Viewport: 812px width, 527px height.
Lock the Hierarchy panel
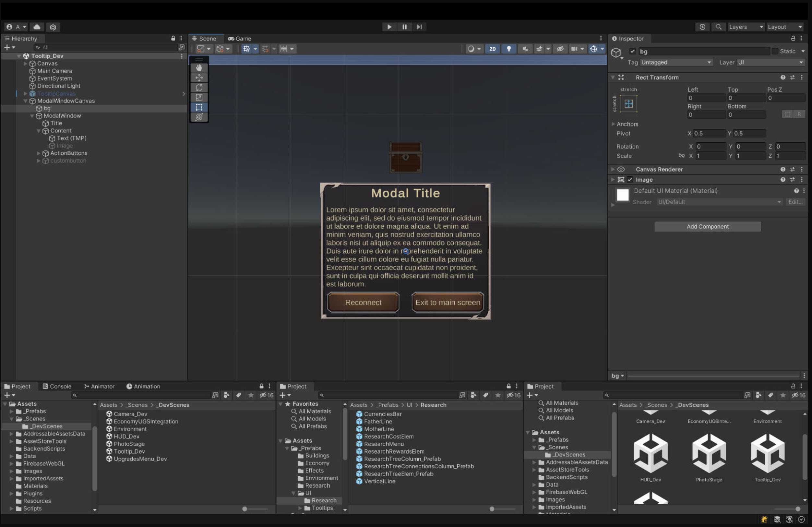point(173,38)
